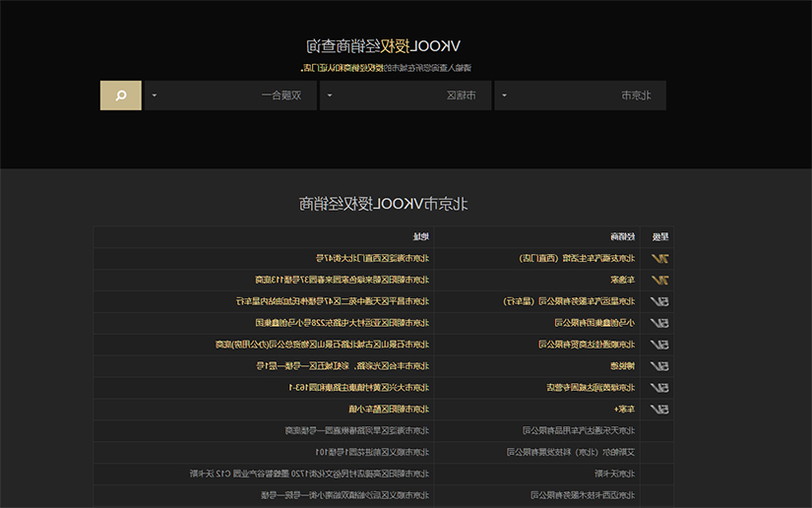Screen dimensions: 812x508
Task: Click 5-star badge of 小马创鑫集团 row
Action: click(659, 323)
